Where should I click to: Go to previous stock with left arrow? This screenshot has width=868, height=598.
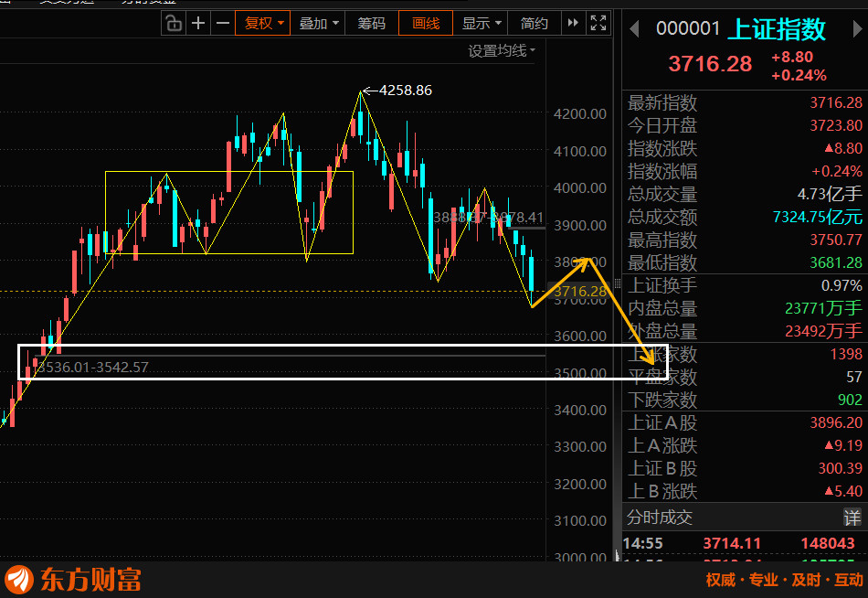(634, 29)
